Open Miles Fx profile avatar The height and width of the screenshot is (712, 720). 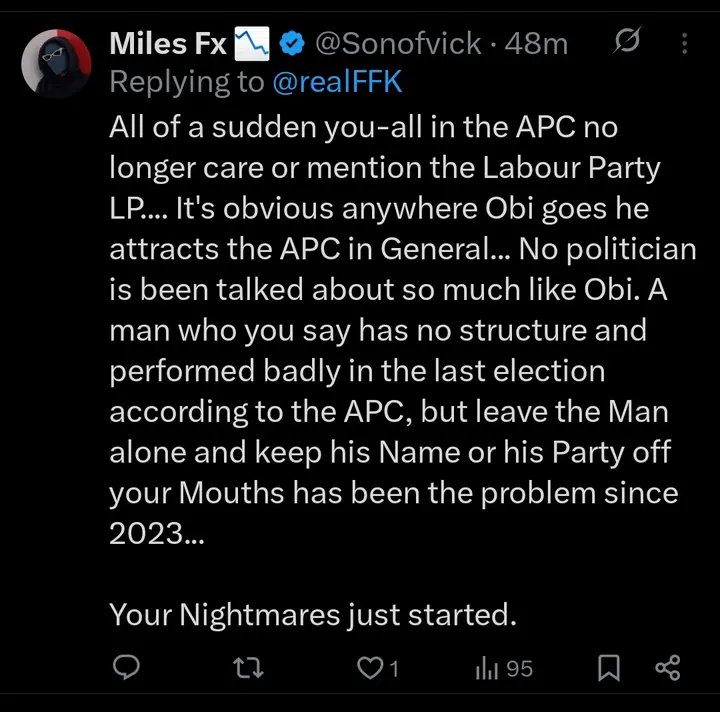pyautogui.click(x=57, y=64)
